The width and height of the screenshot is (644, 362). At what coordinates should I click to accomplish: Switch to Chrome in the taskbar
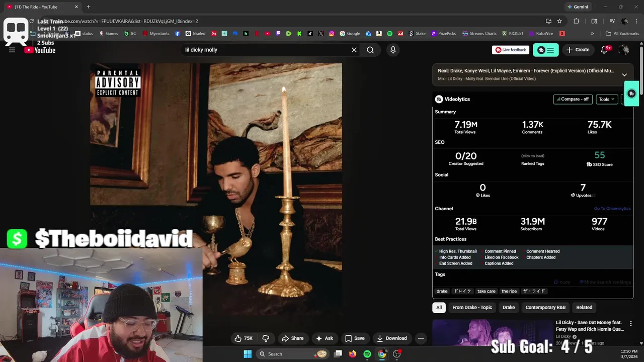pos(382,354)
